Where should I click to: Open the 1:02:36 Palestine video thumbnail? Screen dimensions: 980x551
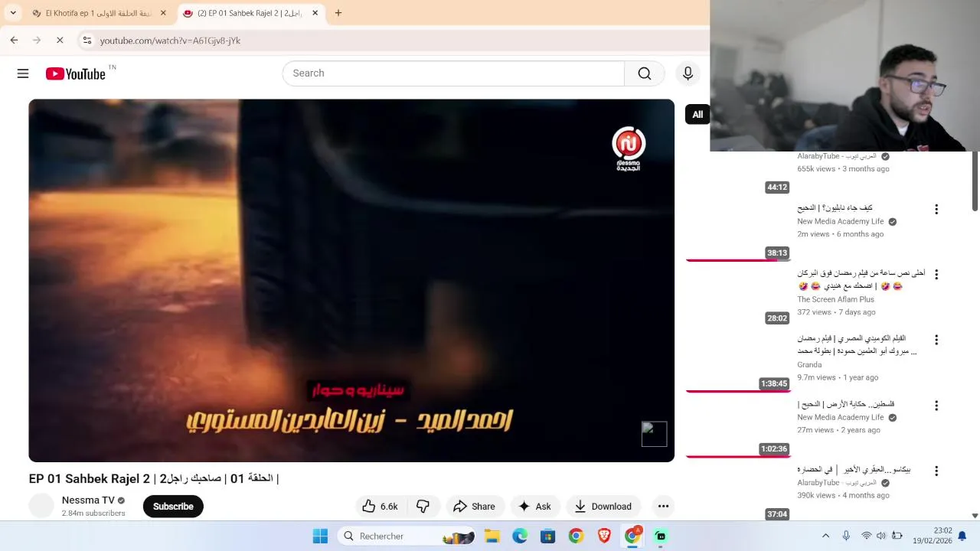pos(738,426)
